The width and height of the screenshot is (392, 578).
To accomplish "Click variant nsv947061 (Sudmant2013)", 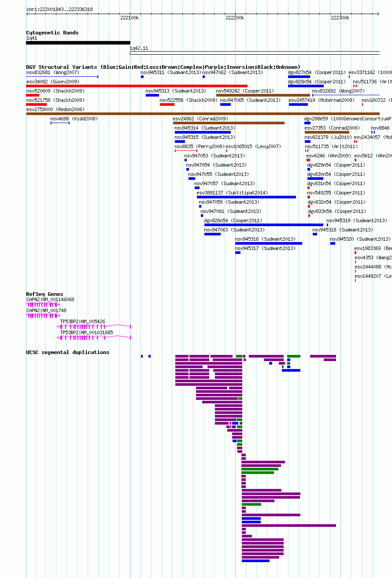I will click(x=231, y=211).
